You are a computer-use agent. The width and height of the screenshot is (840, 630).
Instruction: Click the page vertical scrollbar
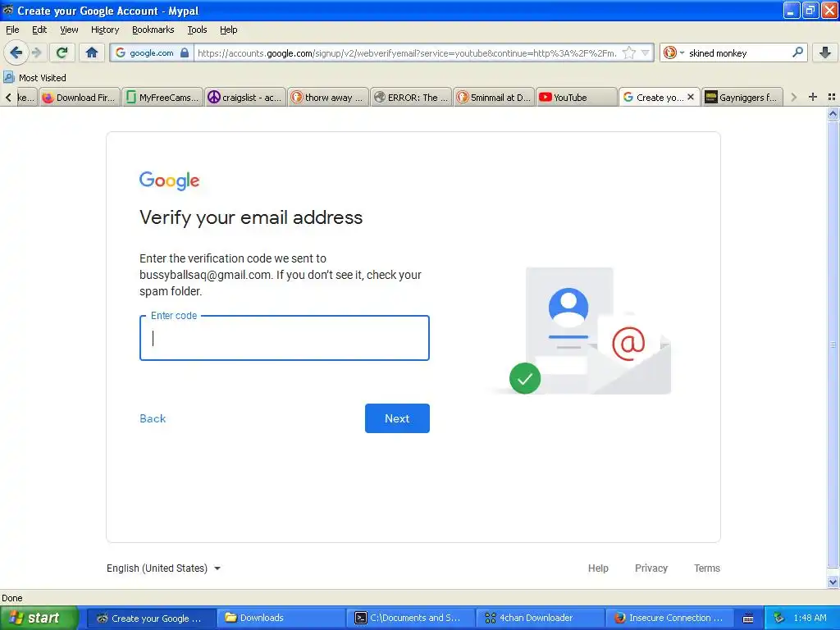click(833, 343)
